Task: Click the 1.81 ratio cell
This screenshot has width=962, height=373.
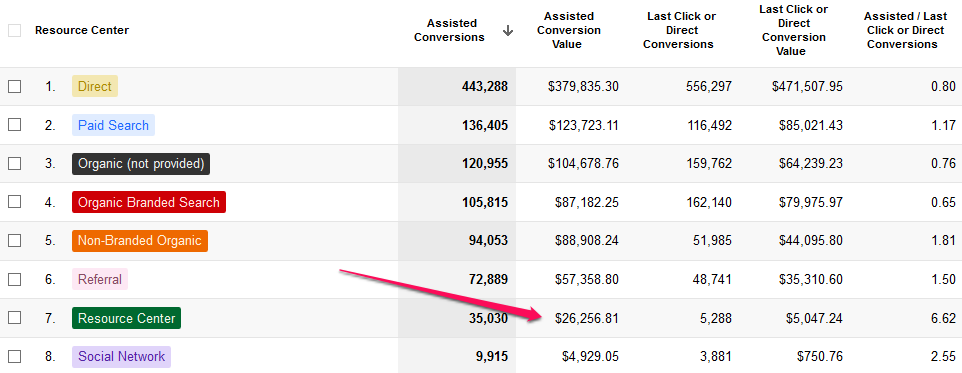Action: tap(944, 240)
